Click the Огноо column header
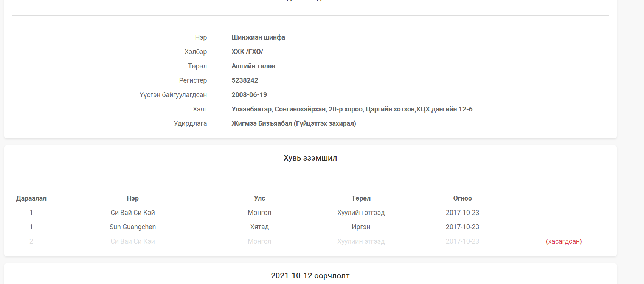The image size is (644, 284). [x=462, y=198]
